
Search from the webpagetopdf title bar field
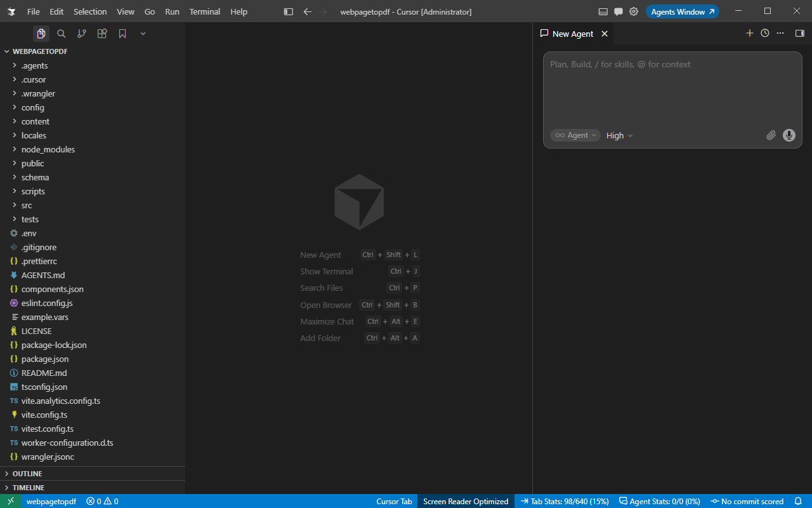pyautogui.click(x=406, y=11)
